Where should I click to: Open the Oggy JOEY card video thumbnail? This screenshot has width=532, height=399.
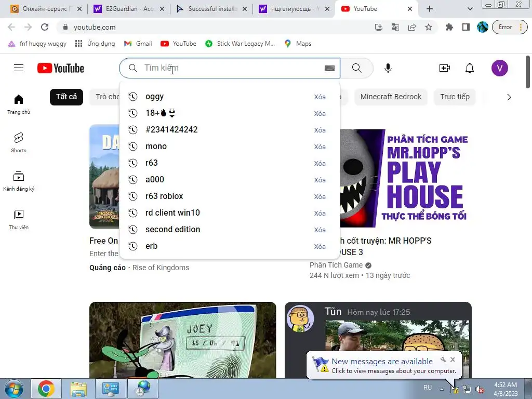pos(182,340)
